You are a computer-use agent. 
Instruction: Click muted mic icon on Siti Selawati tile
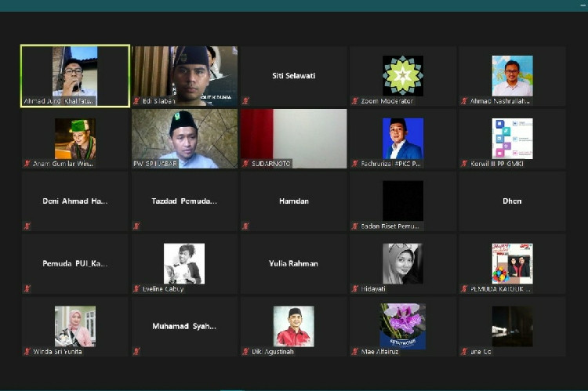coord(246,101)
